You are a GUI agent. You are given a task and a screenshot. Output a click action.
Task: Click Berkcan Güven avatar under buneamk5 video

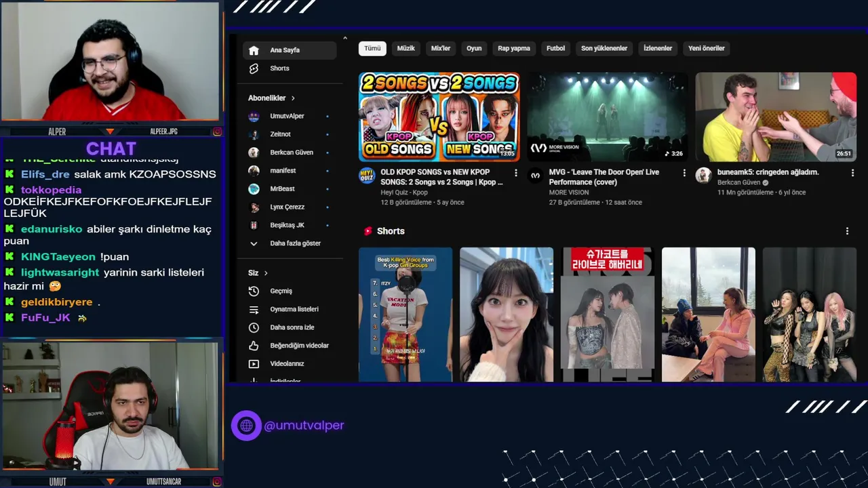[703, 176]
